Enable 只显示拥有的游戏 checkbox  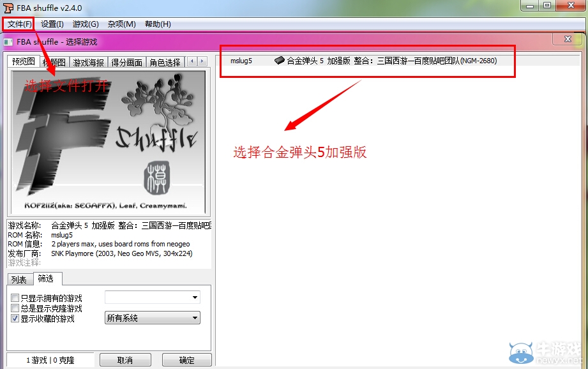coord(15,298)
